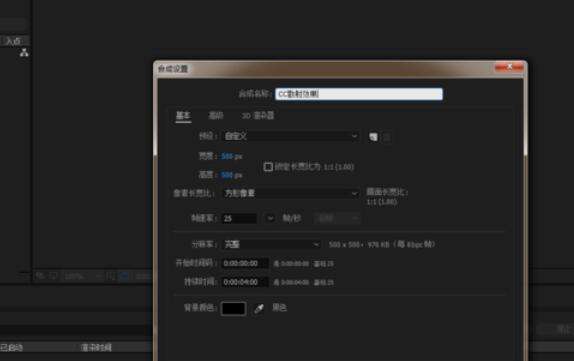Open the greyed drop-frame dropdown after 帧/秒

tap(337, 219)
